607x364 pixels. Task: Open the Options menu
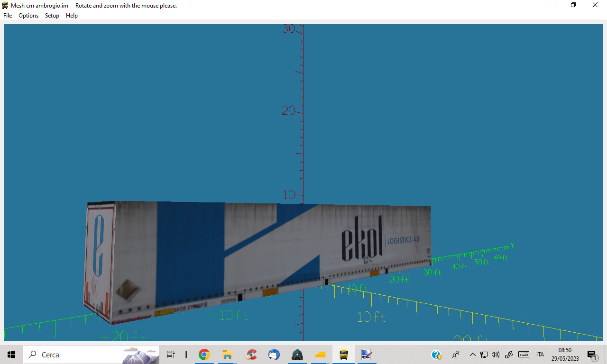[x=28, y=16]
